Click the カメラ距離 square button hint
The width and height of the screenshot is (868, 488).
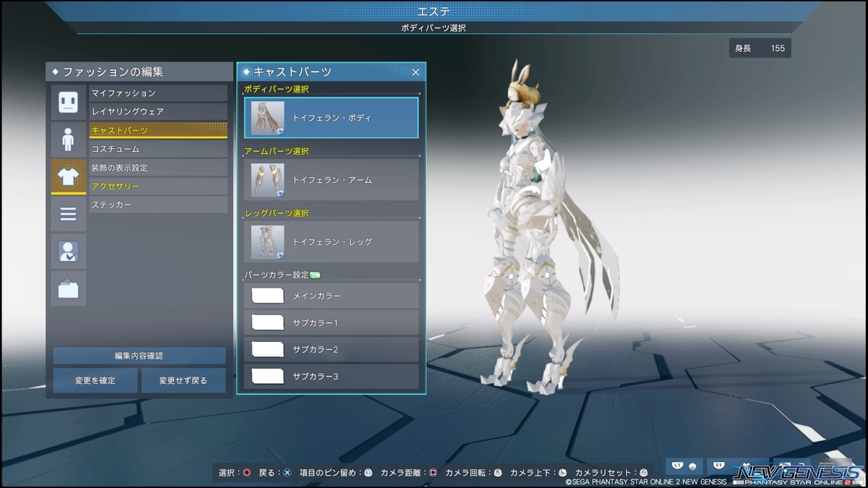point(433,473)
